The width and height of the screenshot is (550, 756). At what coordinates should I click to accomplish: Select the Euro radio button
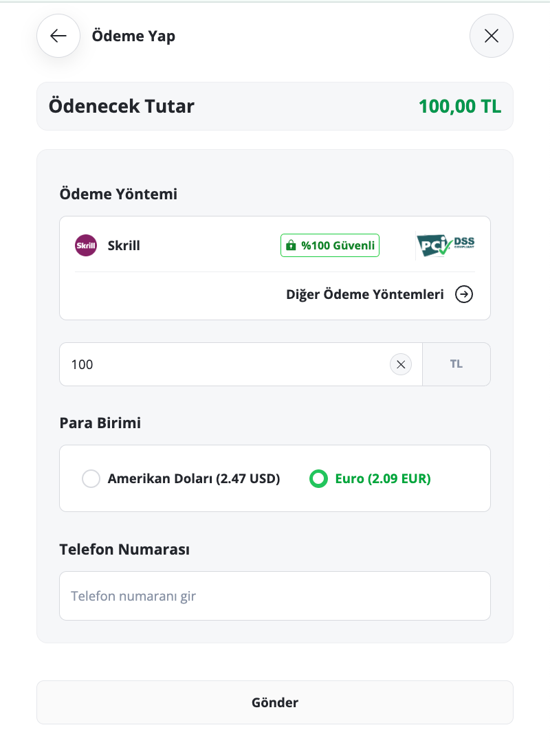pyautogui.click(x=318, y=479)
